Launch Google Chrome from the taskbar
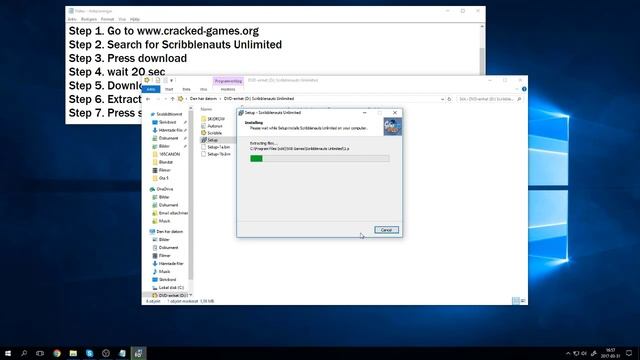Viewport: 640px width, 360px height. point(57,353)
